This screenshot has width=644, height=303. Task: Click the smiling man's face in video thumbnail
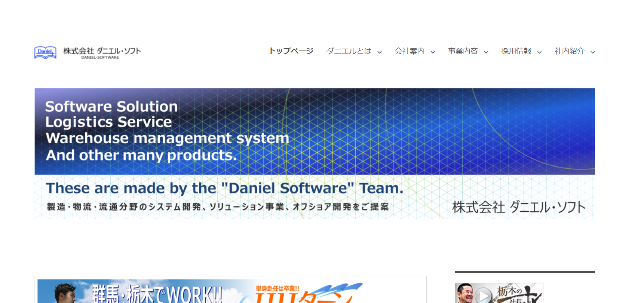coord(464,293)
